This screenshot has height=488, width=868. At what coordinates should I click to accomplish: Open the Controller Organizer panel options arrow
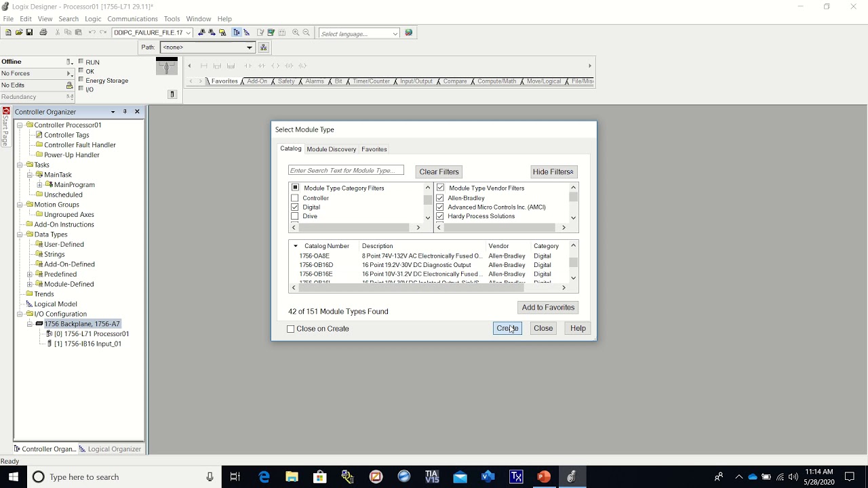113,112
